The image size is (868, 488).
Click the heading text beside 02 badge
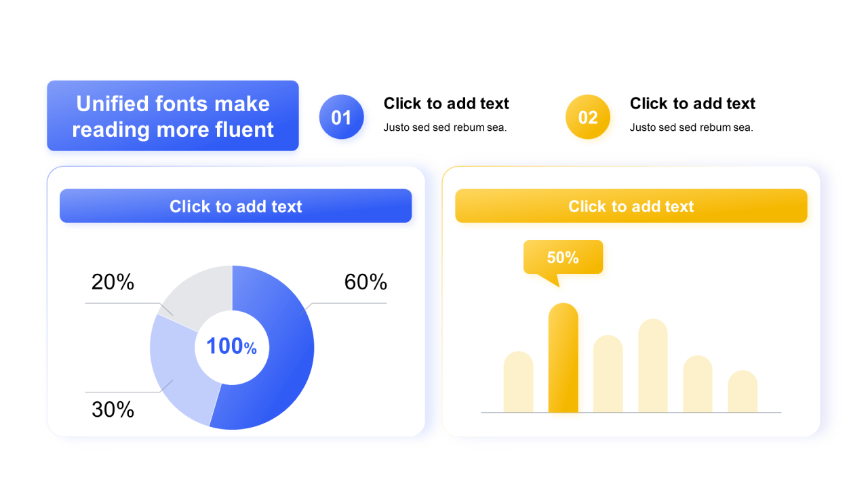[x=692, y=104]
